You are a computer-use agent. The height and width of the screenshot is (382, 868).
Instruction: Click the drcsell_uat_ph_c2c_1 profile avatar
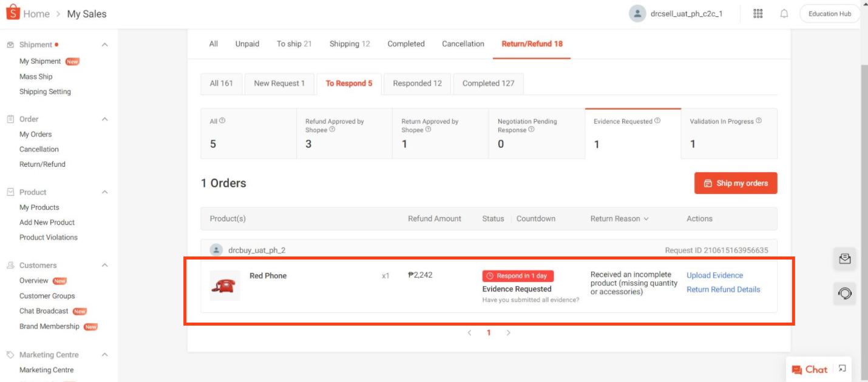(637, 13)
